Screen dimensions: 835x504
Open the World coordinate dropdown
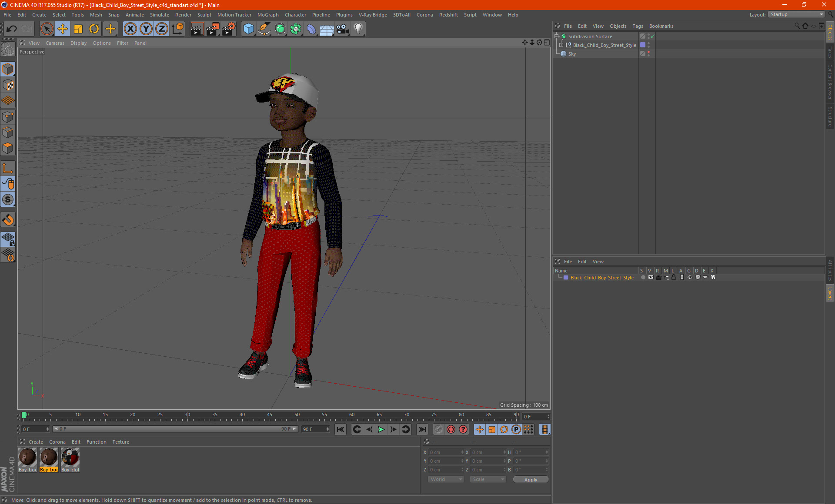(446, 479)
